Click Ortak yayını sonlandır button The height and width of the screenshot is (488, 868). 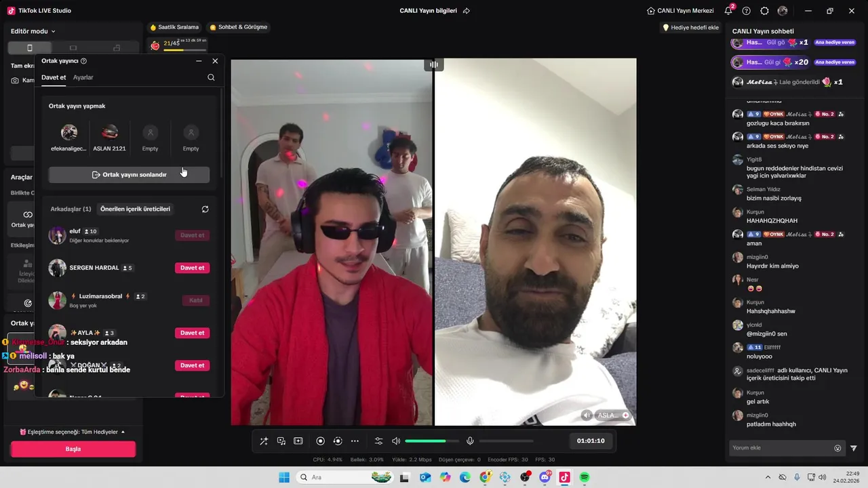pyautogui.click(x=129, y=175)
